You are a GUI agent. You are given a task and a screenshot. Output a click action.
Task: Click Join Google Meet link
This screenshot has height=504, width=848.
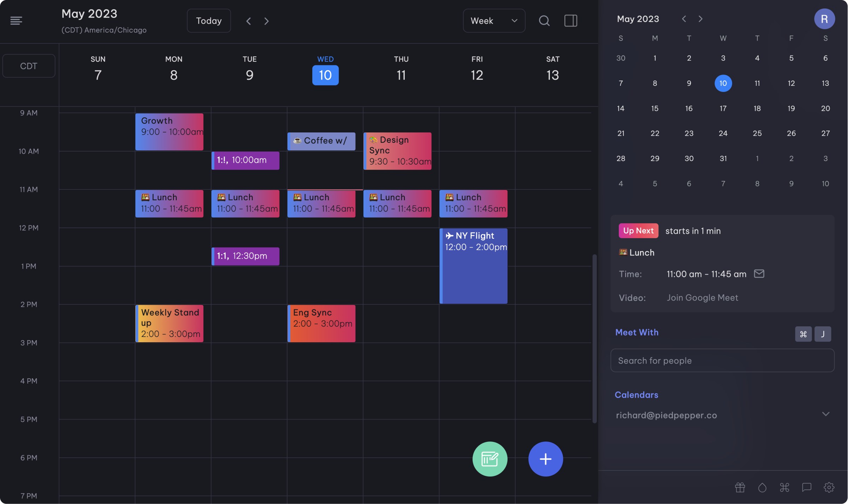702,298
